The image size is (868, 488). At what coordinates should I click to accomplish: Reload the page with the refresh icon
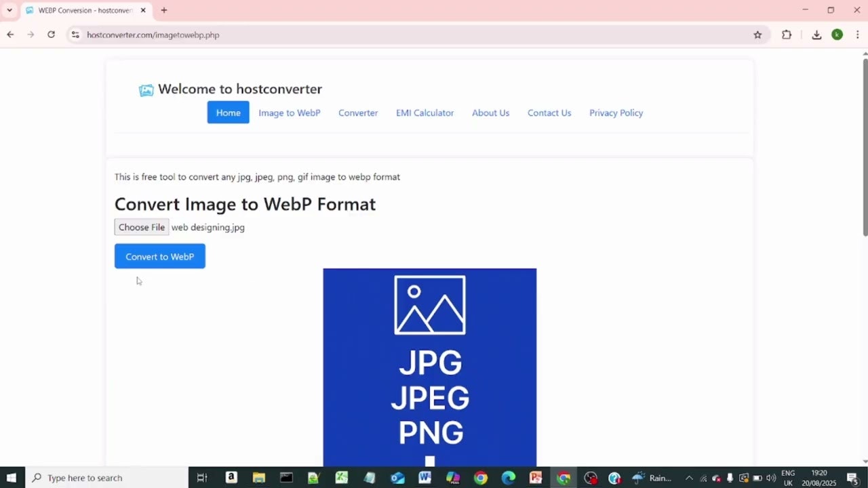(x=51, y=34)
